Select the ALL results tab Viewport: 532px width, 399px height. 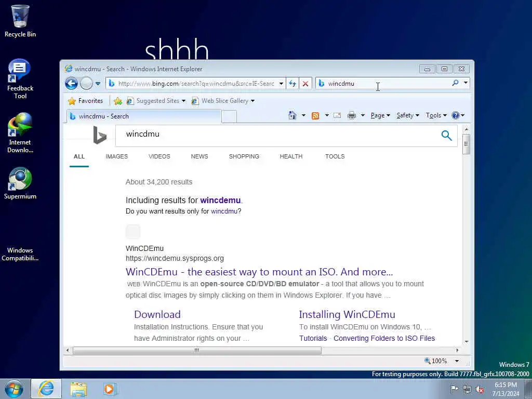[79, 156]
